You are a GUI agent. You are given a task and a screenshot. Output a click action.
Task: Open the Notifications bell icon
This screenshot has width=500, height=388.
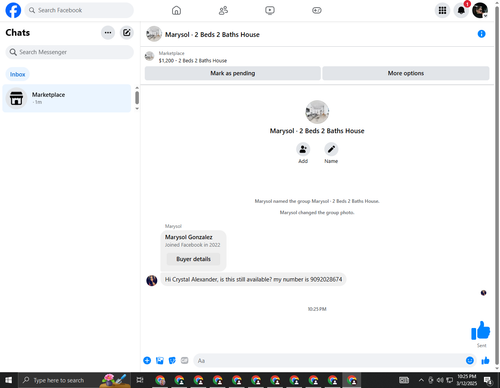coord(461,11)
